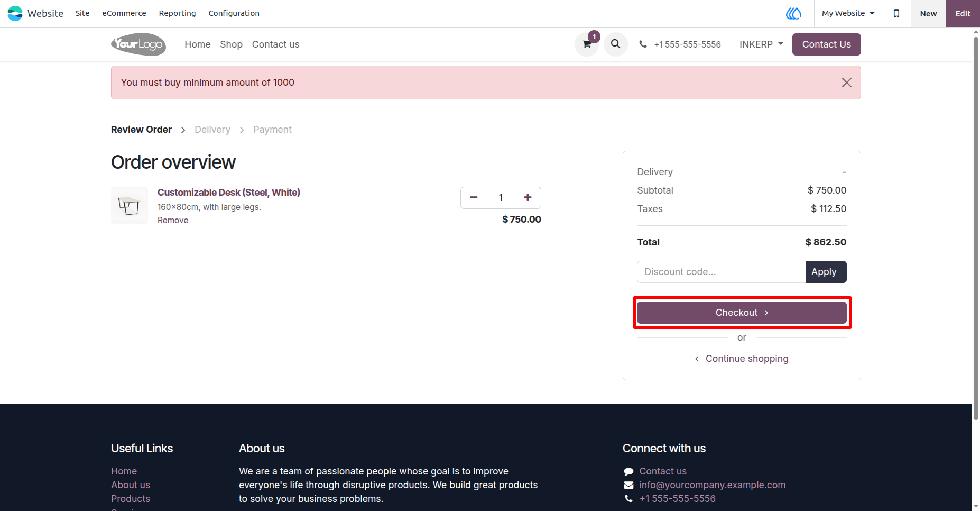Switch to mobile preview icon
Viewport: 980px width, 511px height.
tap(896, 13)
